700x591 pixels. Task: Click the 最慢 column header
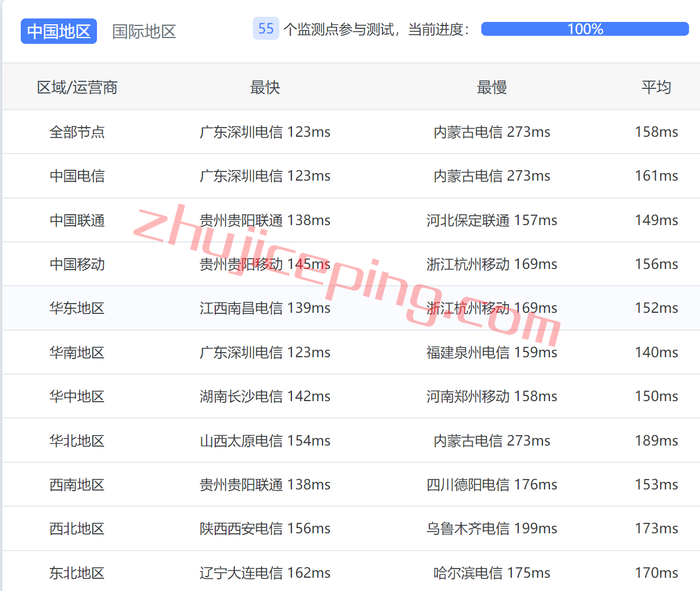click(x=492, y=87)
